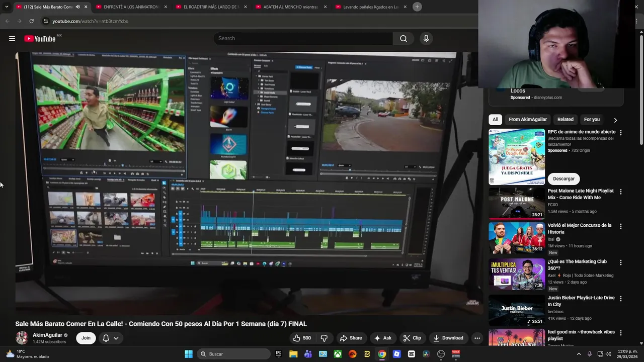Open the weather widget on the taskbar

(x=28, y=354)
